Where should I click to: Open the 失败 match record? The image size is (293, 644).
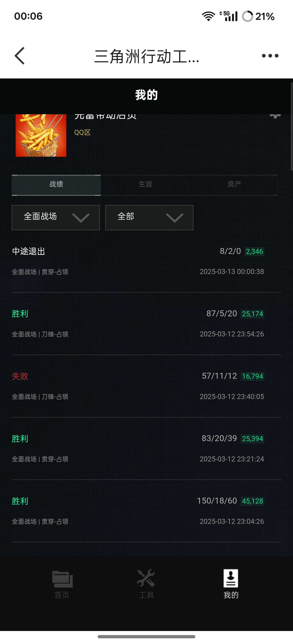pyautogui.click(x=146, y=386)
